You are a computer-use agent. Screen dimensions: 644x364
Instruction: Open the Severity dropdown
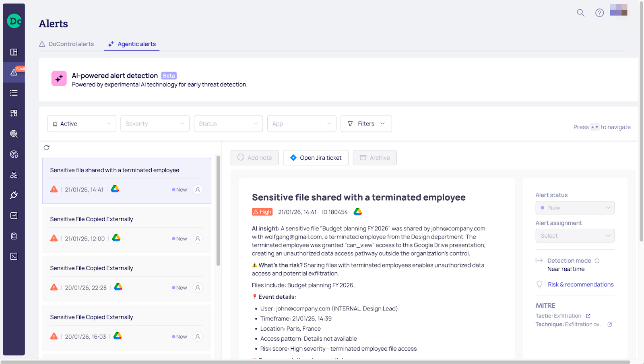coord(155,123)
